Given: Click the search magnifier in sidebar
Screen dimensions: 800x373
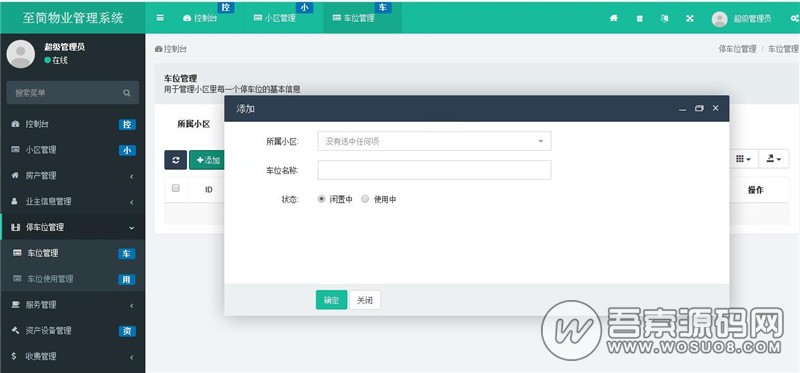Looking at the screenshot, I should click(x=127, y=93).
